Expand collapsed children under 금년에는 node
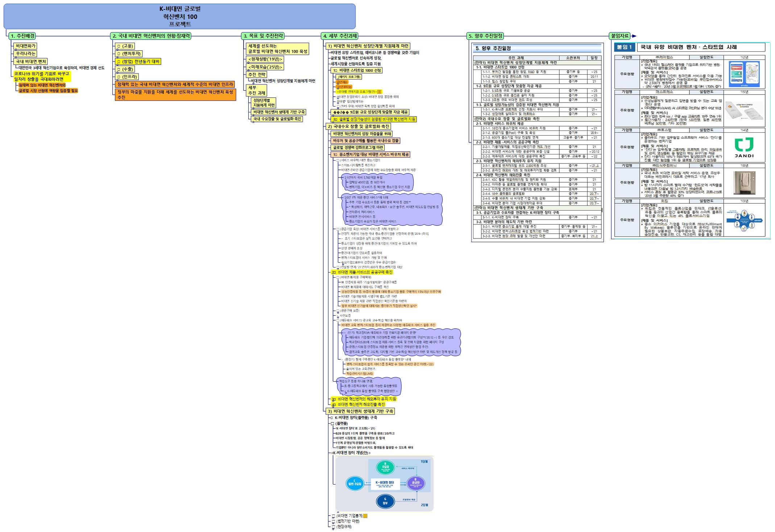Image resolution: width=775 pixels, height=532 pixels. 338,84
